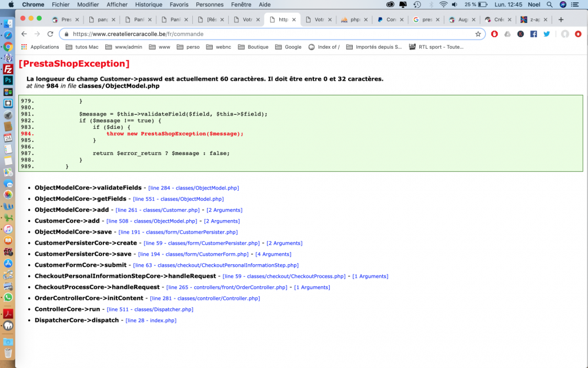Image resolution: width=588 pixels, height=368 pixels.
Task: Open the "line 28 - index.php" link
Action: 151,320
